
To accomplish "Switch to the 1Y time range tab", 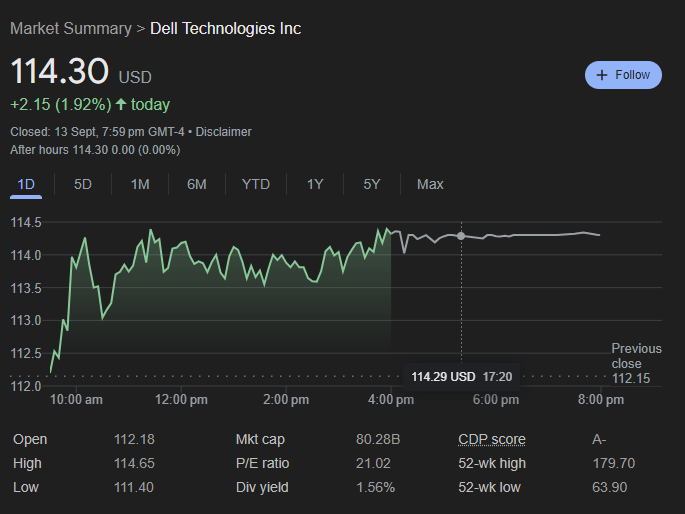I will coord(315,184).
